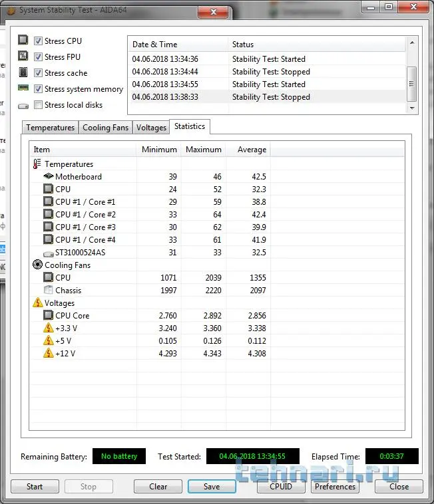Open Preferences

pos(335,486)
